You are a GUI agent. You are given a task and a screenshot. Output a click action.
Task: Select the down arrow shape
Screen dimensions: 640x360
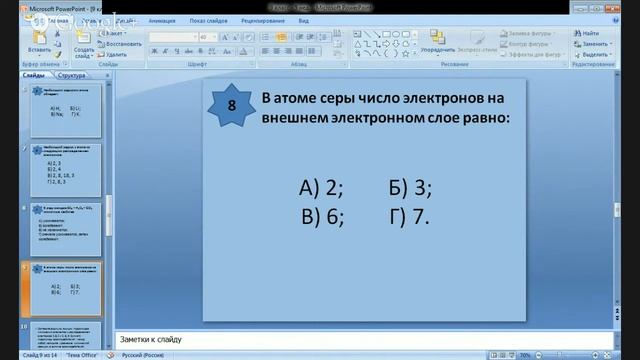(x=396, y=44)
